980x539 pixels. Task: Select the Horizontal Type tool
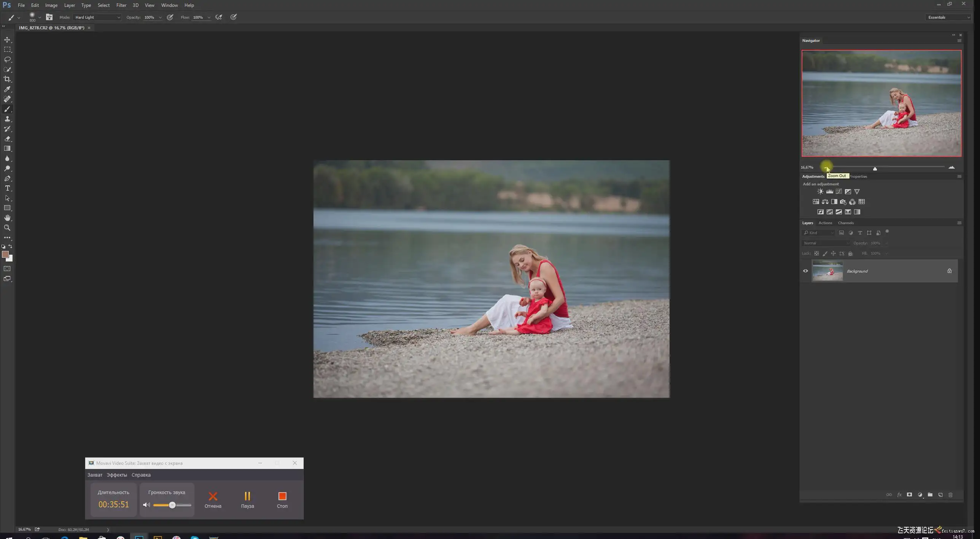click(x=7, y=188)
